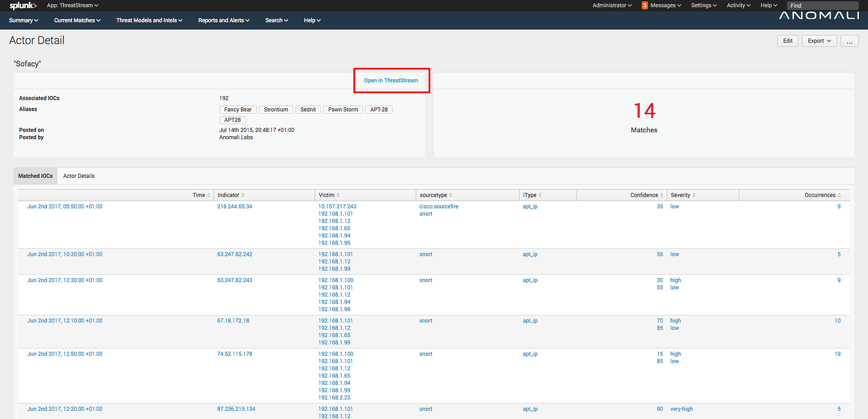Click victim IP 10.157.217.243
Image resolution: width=868 pixels, height=419 pixels.
337,207
